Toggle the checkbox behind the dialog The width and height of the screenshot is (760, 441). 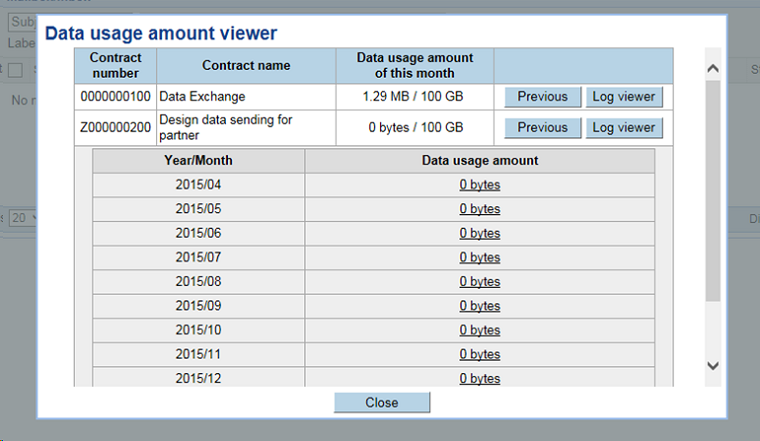tap(15, 70)
